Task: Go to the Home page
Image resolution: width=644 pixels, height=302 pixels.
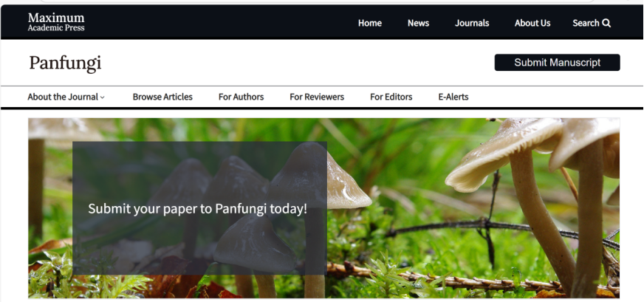Action: tap(369, 23)
